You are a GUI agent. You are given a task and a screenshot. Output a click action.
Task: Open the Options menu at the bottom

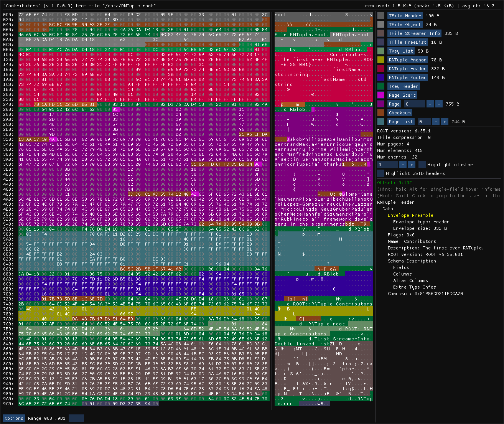(x=14, y=418)
